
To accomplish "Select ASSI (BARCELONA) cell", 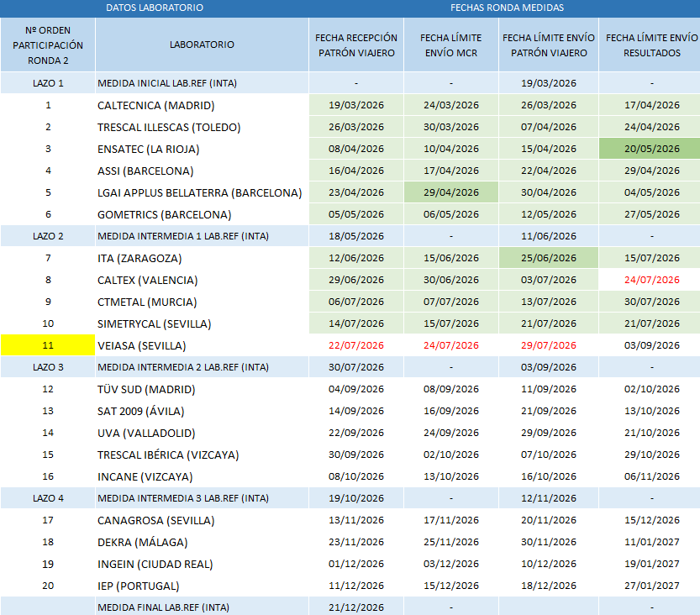I will 202,171.
